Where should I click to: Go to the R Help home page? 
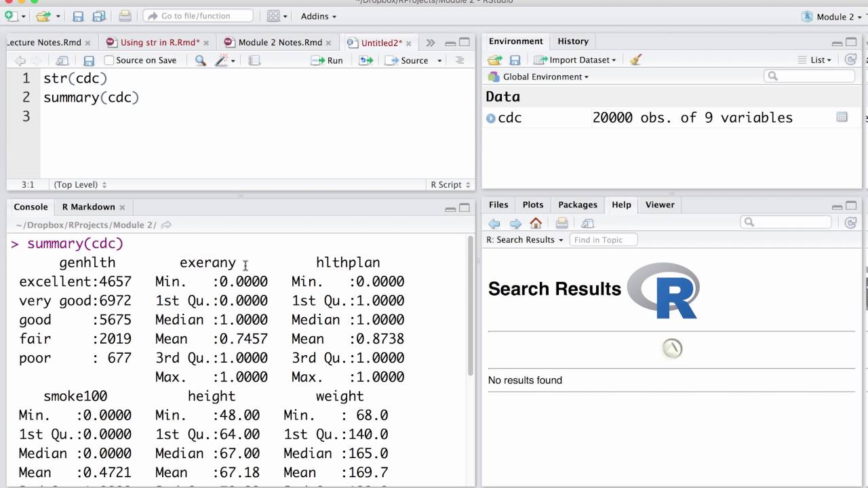536,223
